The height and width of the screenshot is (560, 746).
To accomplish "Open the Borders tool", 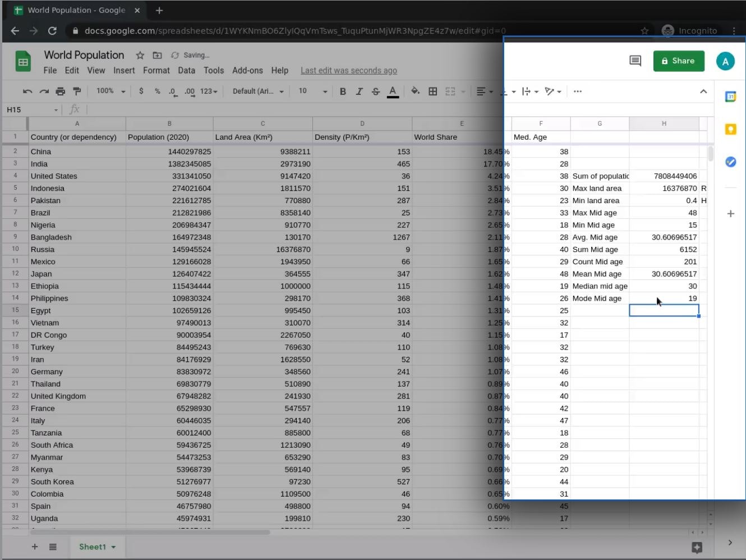I will point(432,91).
